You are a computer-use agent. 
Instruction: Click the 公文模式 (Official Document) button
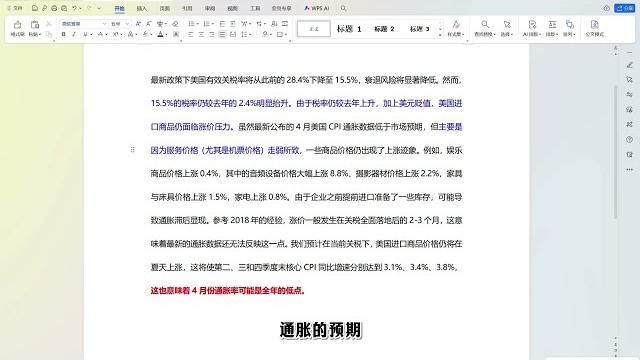coord(594,29)
